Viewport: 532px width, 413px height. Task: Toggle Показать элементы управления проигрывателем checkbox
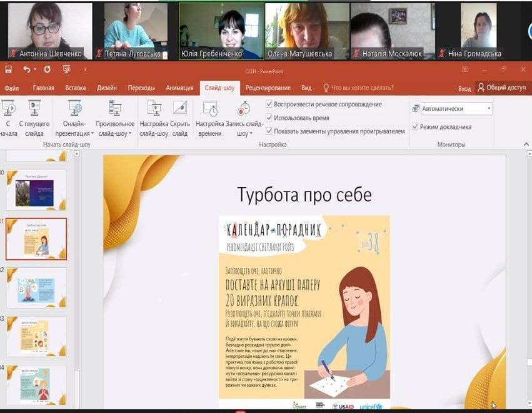pyautogui.click(x=269, y=131)
